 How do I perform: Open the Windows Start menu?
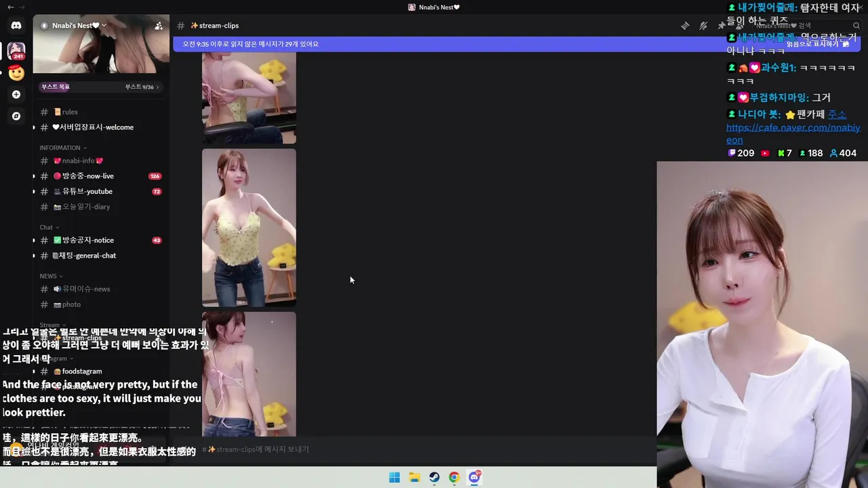click(394, 477)
